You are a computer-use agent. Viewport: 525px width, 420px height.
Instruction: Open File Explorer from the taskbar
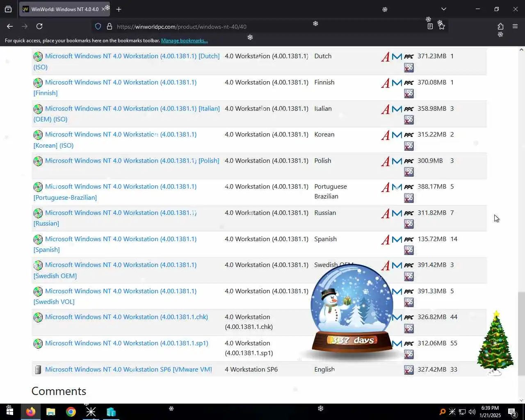click(x=51, y=412)
